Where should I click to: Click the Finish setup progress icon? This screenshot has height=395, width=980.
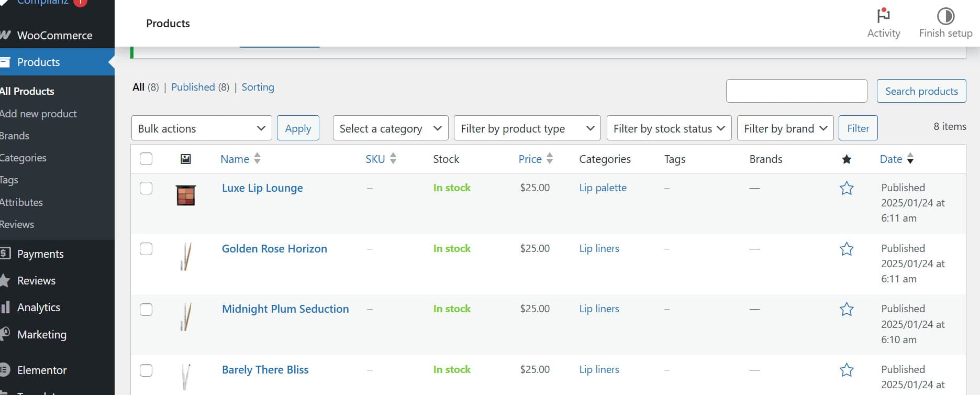pyautogui.click(x=945, y=16)
